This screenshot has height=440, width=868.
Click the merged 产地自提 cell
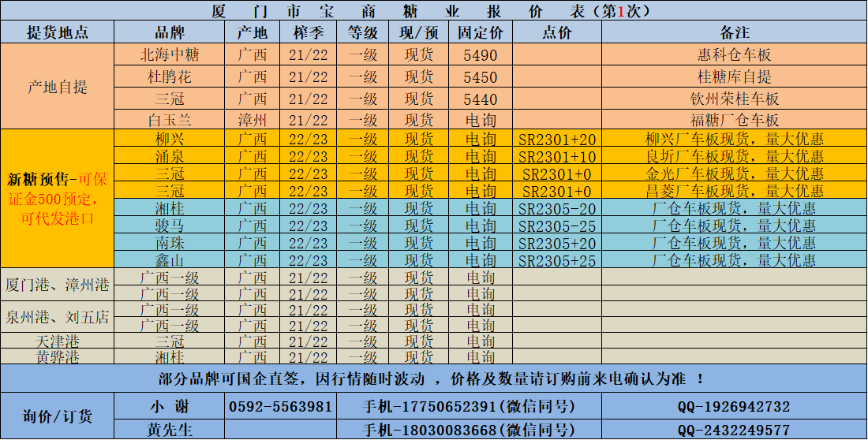(x=58, y=87)
